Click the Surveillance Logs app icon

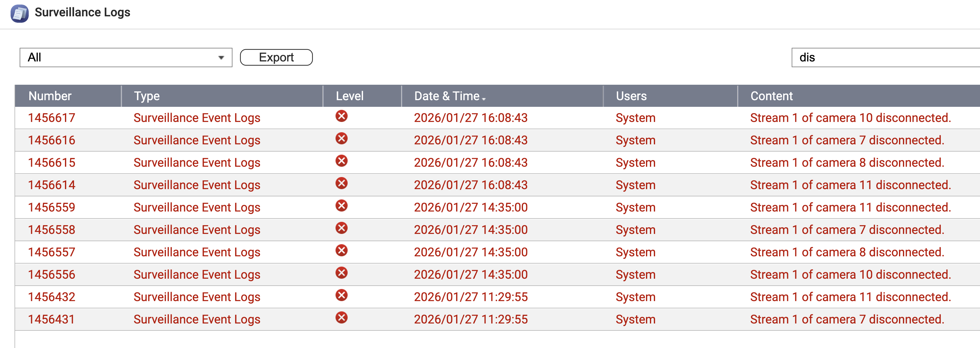[19, 13]
